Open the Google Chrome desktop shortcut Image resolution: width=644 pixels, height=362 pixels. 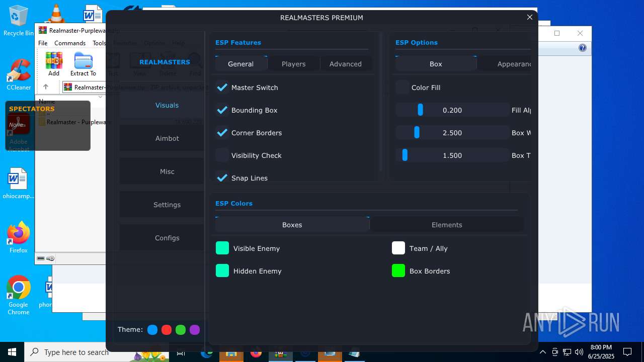point(19,295)
